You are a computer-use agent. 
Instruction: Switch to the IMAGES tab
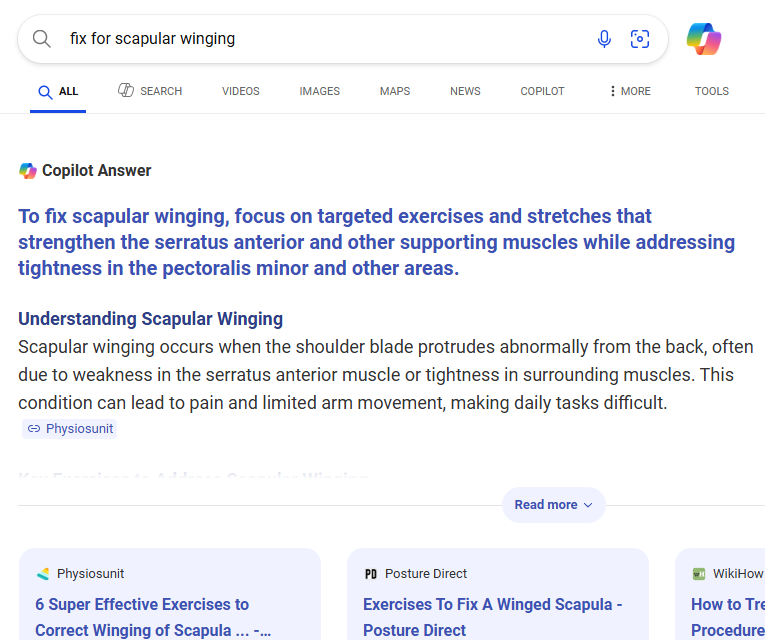pyautogui.click(x=320, y=91)
